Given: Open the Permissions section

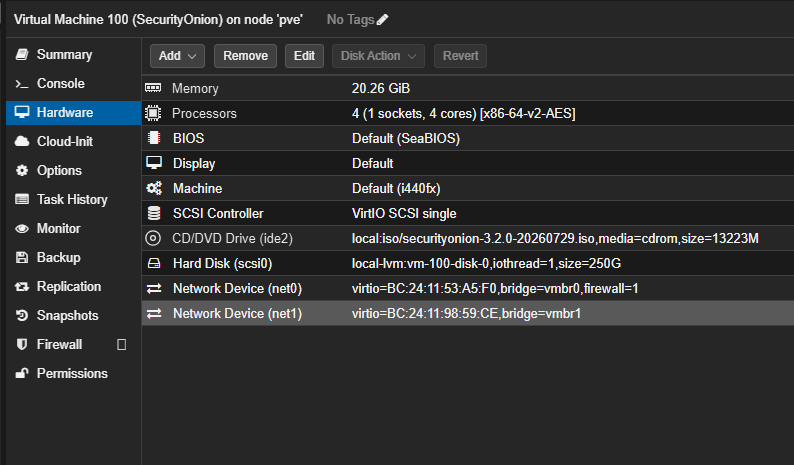Looking at the screenshot, I should point(73,373).
